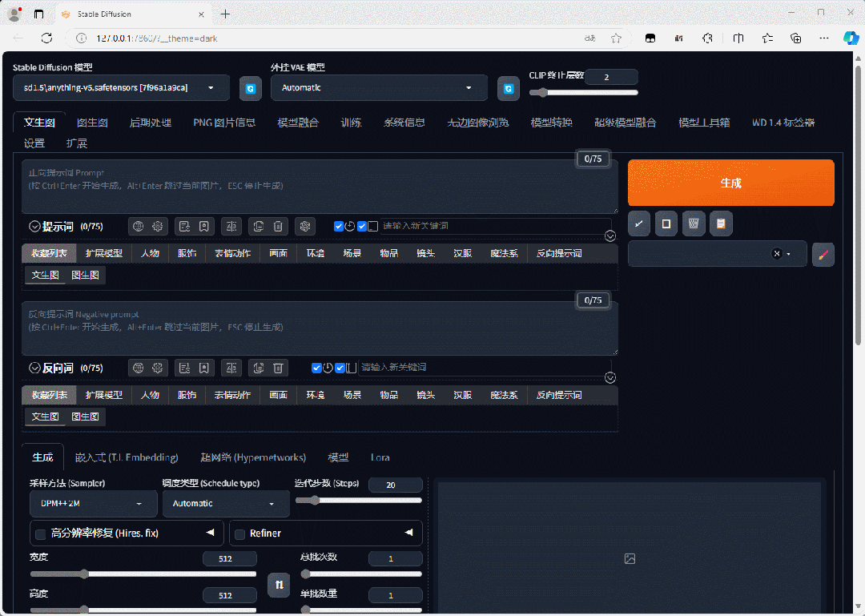The height and width of the screenshot is (616, 865).
Task: Click the arrow icon below the Generate button
Action: point(639,223)
